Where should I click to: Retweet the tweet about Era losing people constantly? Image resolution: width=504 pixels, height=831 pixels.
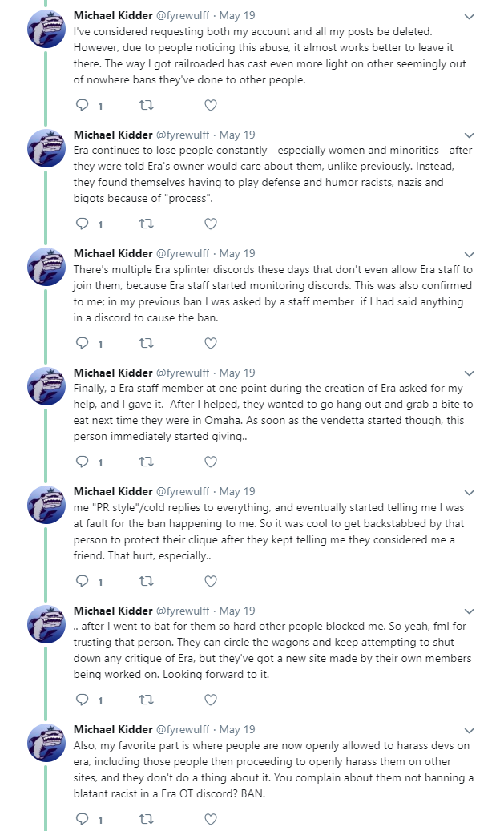[147, 224]
